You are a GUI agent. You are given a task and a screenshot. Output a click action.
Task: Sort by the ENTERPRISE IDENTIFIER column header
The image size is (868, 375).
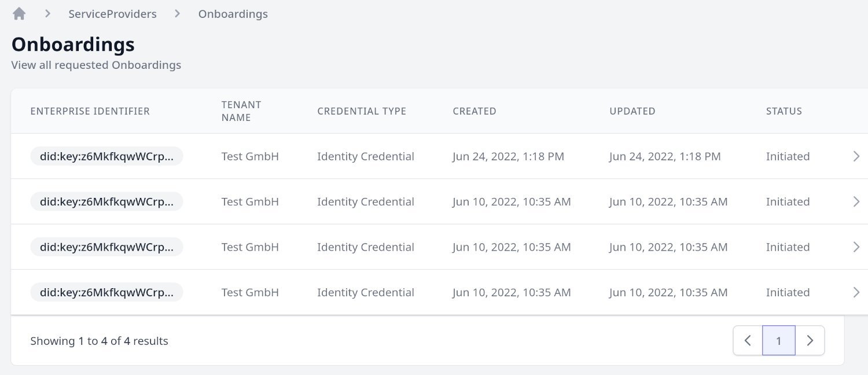90,111
